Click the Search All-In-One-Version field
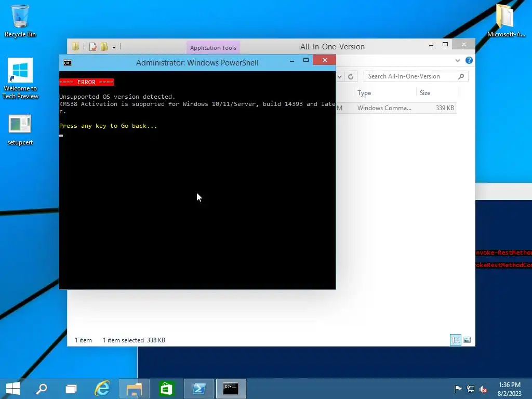Screen dimensions: 532x399 tap(416, 76)
